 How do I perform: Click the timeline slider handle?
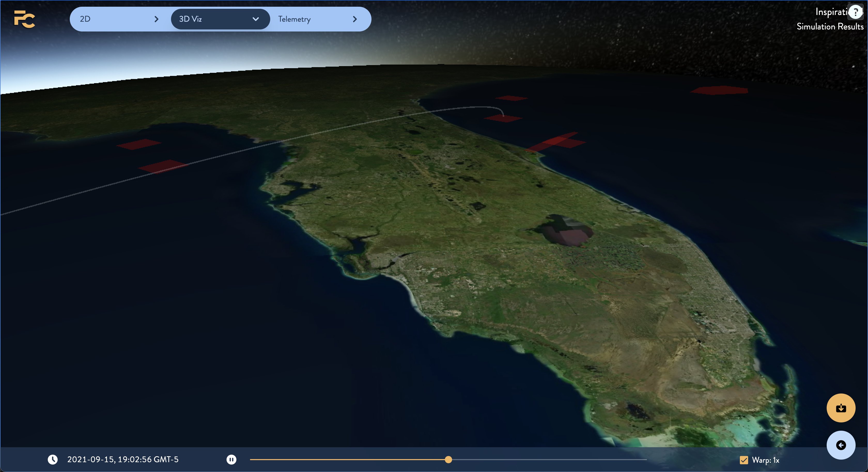tap(448, 460)
